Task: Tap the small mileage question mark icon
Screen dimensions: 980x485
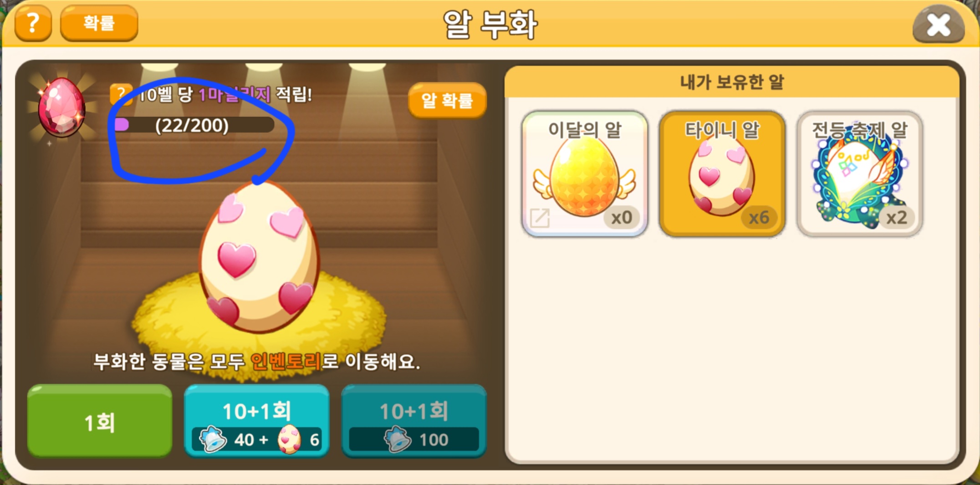Action: pos(120,94)
